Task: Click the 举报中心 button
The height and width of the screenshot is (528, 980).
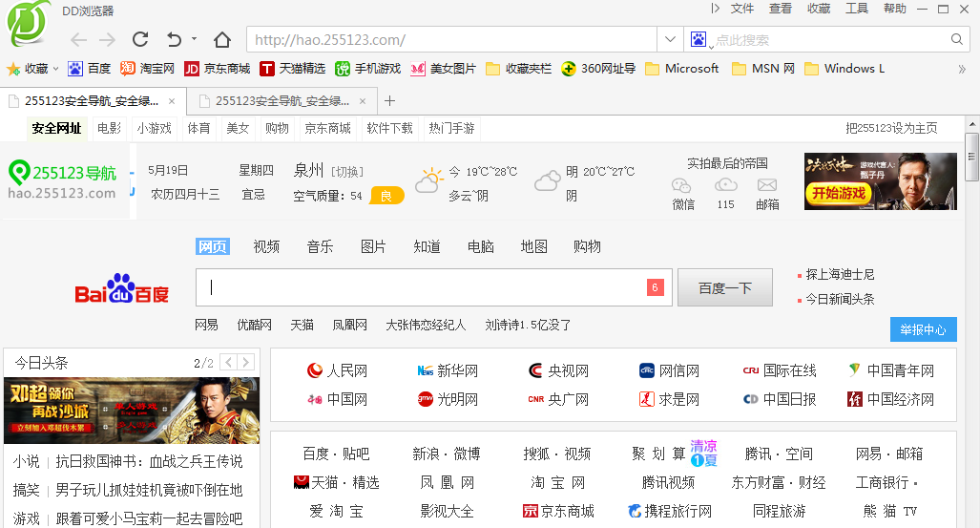Action: 923,329
